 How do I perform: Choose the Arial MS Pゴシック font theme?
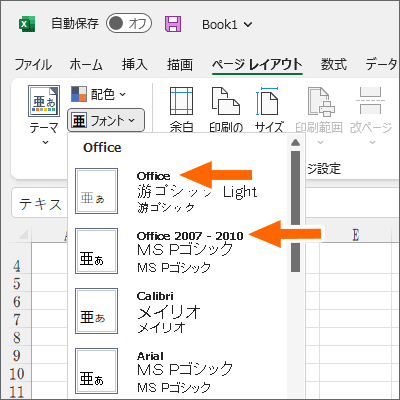click(x=177, y=371)
